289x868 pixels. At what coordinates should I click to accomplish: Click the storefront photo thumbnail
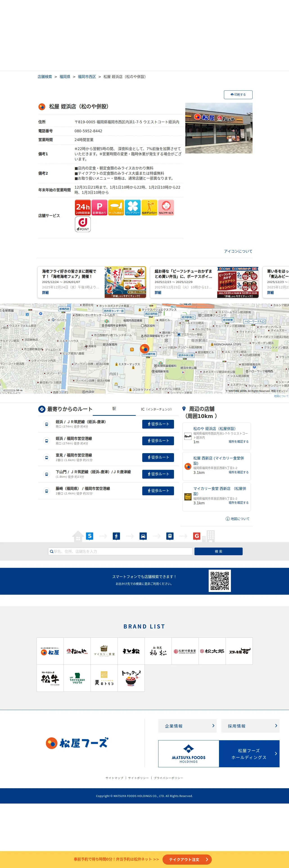219,128
